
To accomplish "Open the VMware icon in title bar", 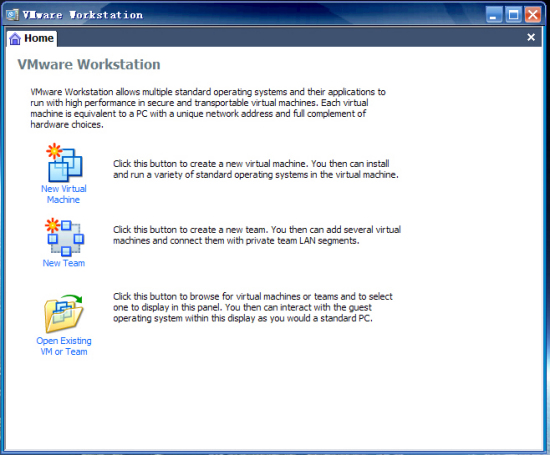I will pos(13,15).
